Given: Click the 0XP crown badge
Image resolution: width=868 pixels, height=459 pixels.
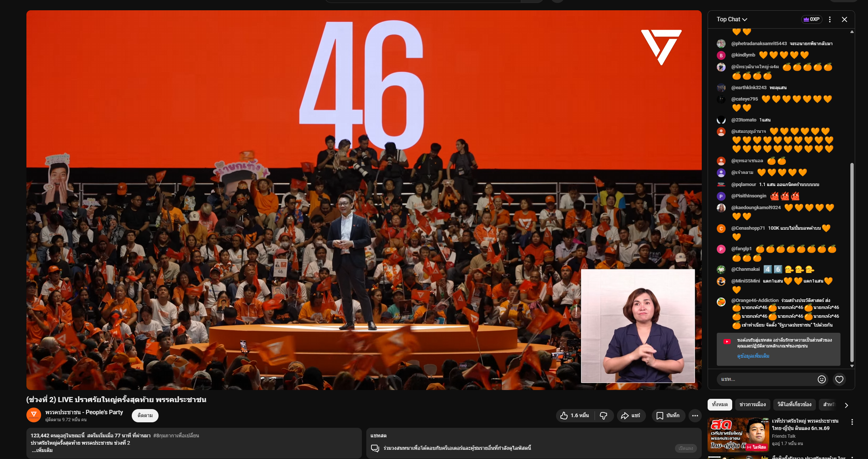Looking at the screenshot, I should 811,19.
